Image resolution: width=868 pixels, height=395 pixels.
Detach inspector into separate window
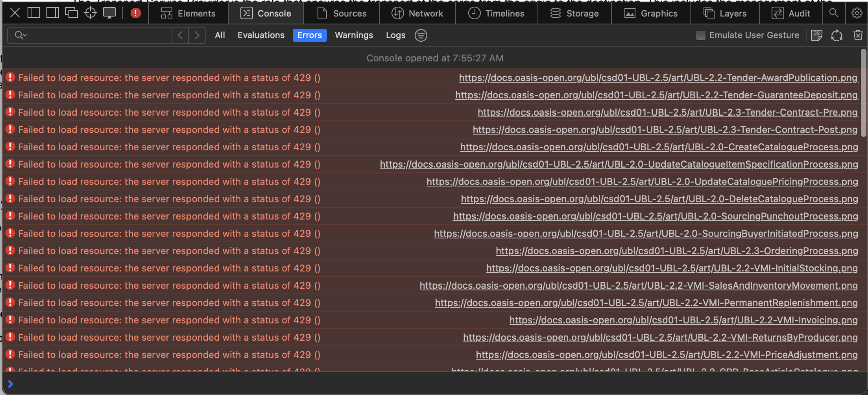pyautogui.click(x=72, y=13)
